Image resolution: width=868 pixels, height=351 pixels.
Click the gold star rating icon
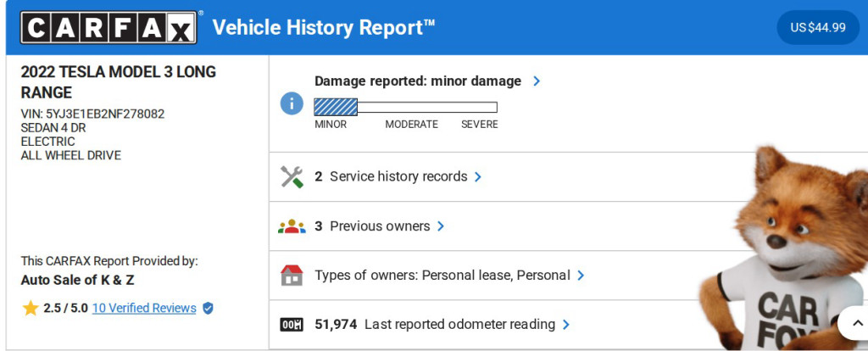31,309
